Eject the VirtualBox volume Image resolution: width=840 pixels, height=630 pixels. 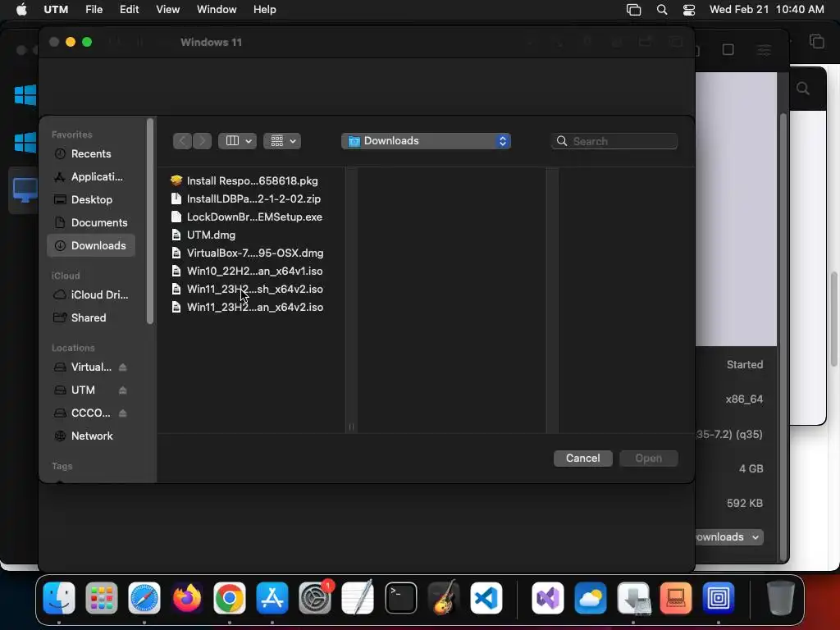(x=123, y=367)
